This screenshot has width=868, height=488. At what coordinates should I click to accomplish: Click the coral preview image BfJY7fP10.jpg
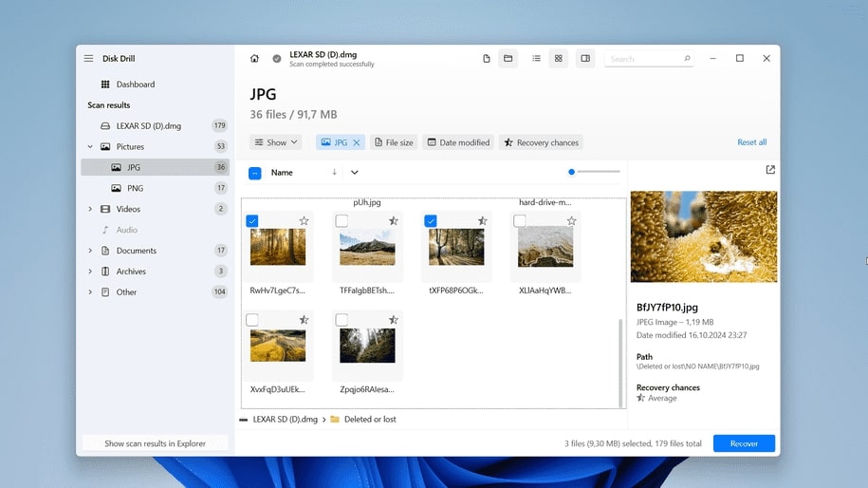pos(704,236)
